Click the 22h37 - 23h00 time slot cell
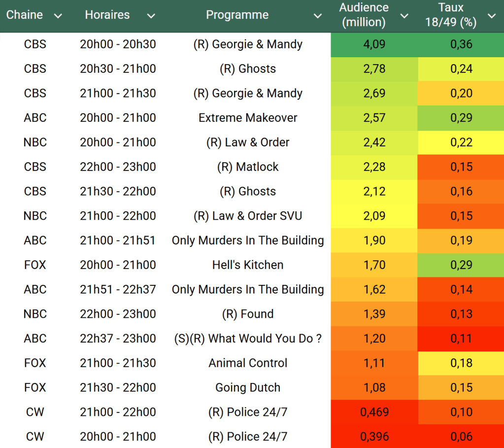 [x=118, y=339]
